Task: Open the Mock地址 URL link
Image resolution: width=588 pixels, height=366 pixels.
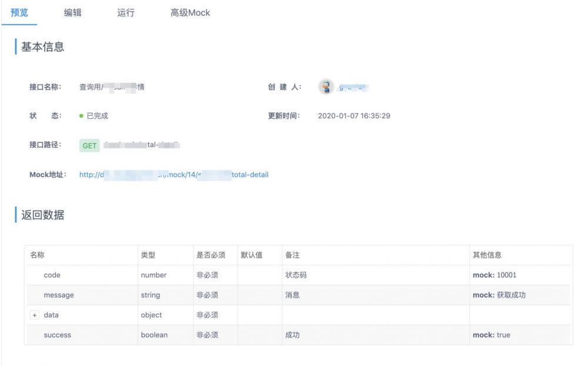Action: [173, 174]
